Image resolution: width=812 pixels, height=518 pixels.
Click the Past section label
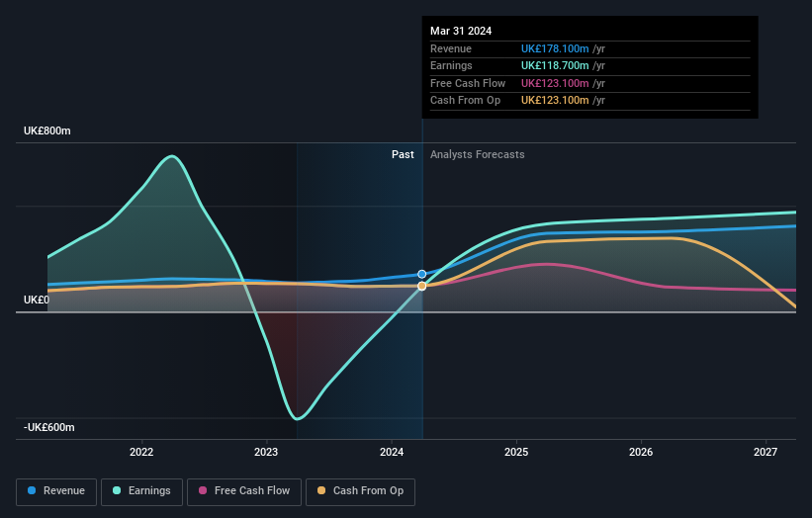(x=403, y=154)
